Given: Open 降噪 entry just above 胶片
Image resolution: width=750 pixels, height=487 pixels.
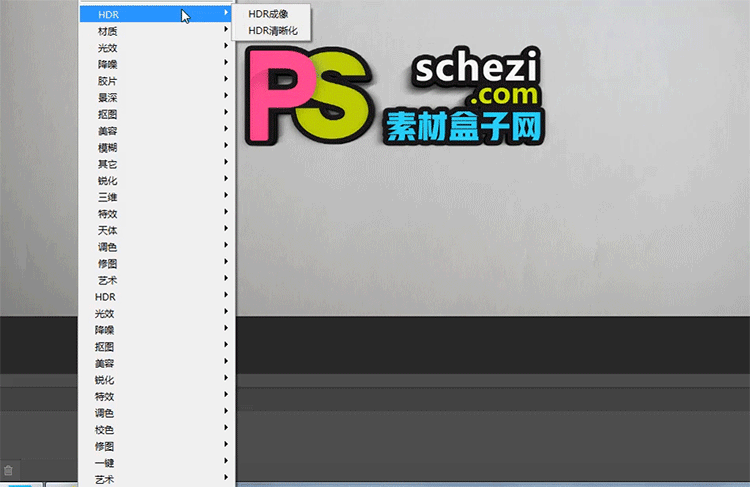Looking at the screenshot, I should click(x=156, y=64).
